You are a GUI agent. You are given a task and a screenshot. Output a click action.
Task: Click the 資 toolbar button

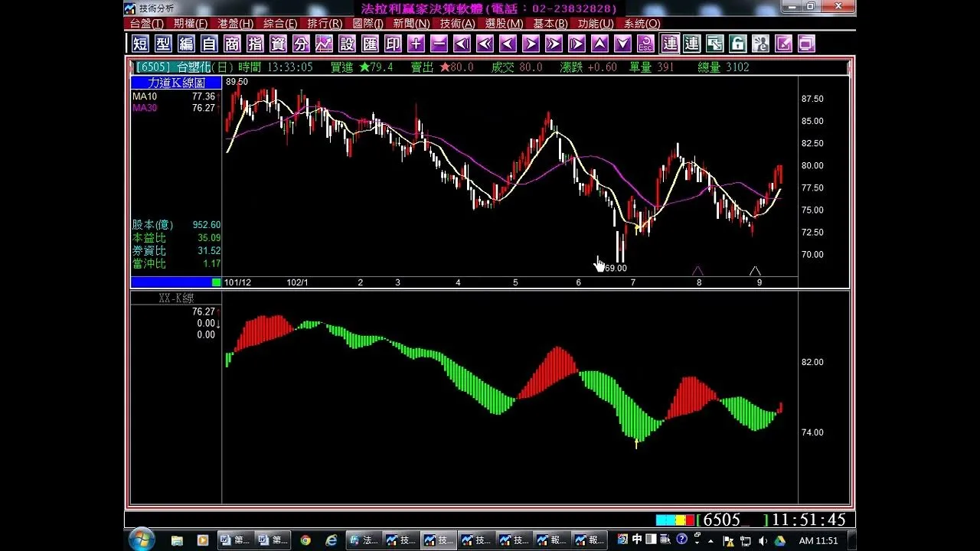pos(278,44)
